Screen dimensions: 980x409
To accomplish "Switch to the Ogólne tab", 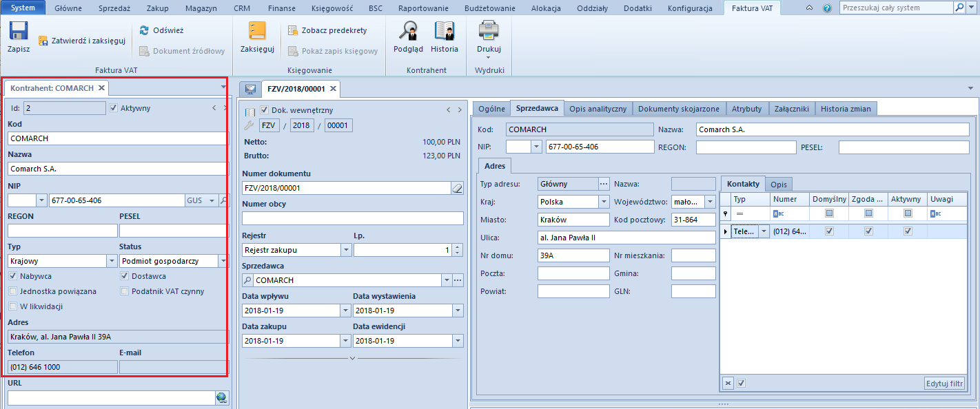I will point(491,109).
